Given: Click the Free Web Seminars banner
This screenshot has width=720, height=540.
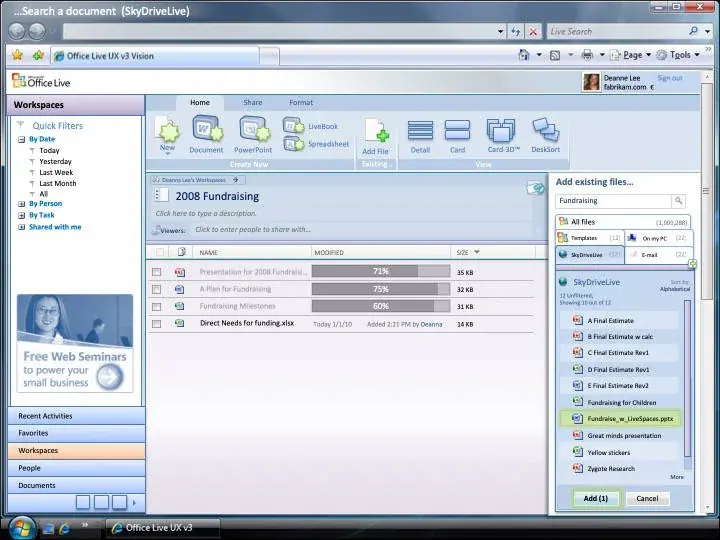Looking at the screenshot, I should click(x=75, y=343).
